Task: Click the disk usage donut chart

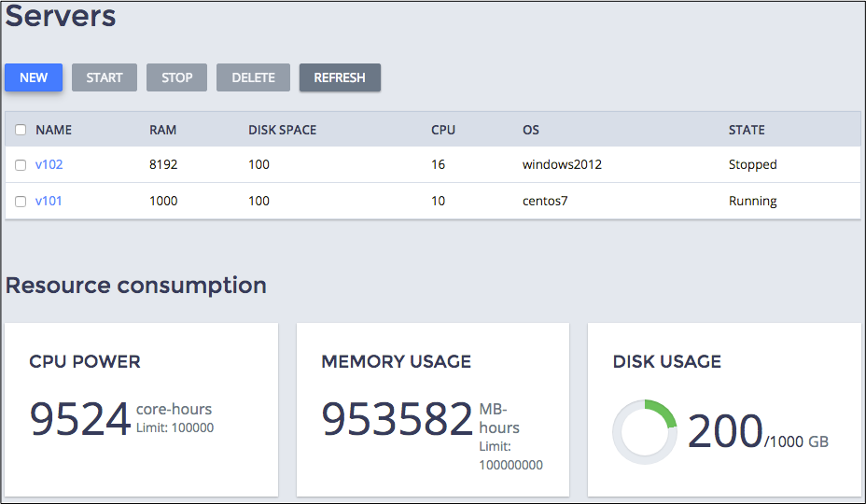Action: (645, 432)
